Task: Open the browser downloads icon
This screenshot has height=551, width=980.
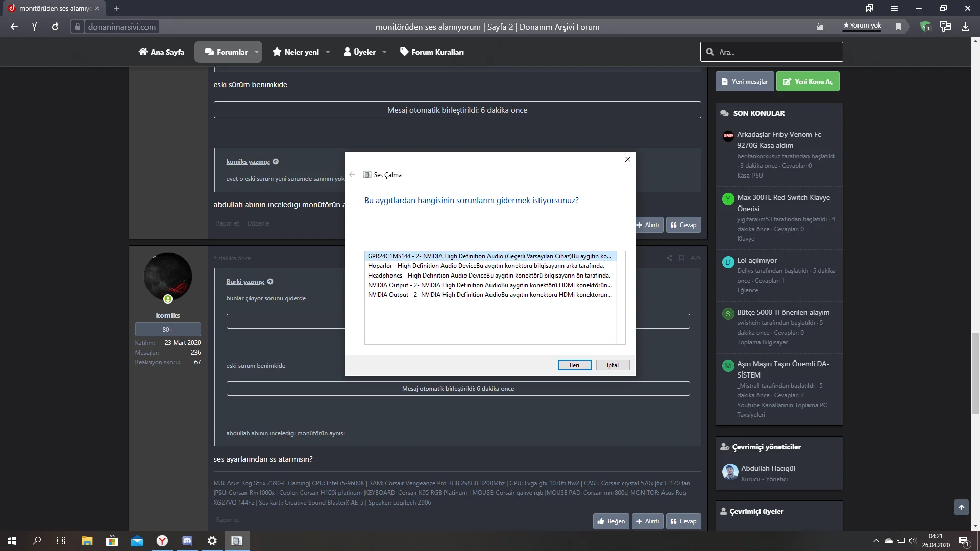Action: coord(965,27)
